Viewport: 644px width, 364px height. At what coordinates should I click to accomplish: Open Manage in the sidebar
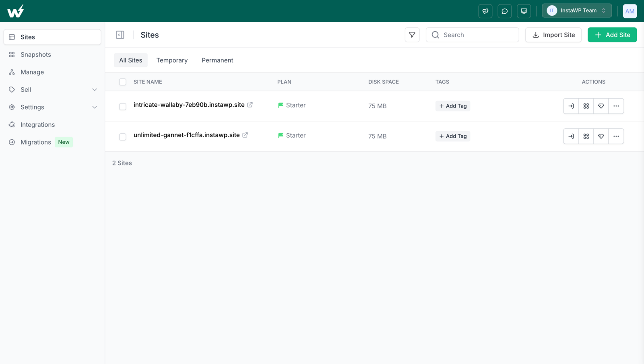(52, 72)
